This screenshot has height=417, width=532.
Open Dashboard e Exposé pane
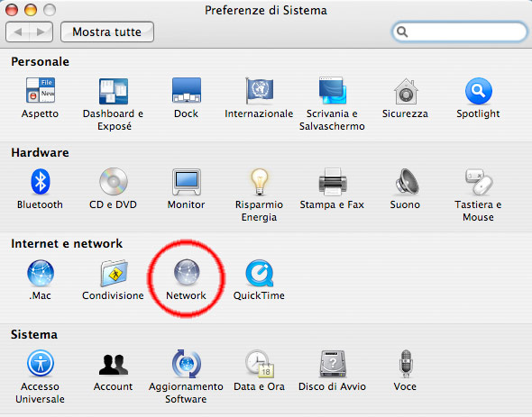(114, 91)
